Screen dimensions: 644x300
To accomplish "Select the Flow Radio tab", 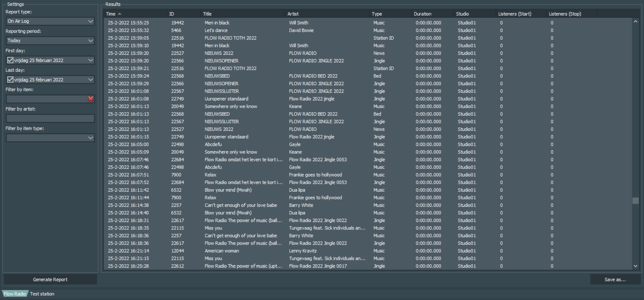I will coord(15,294).
